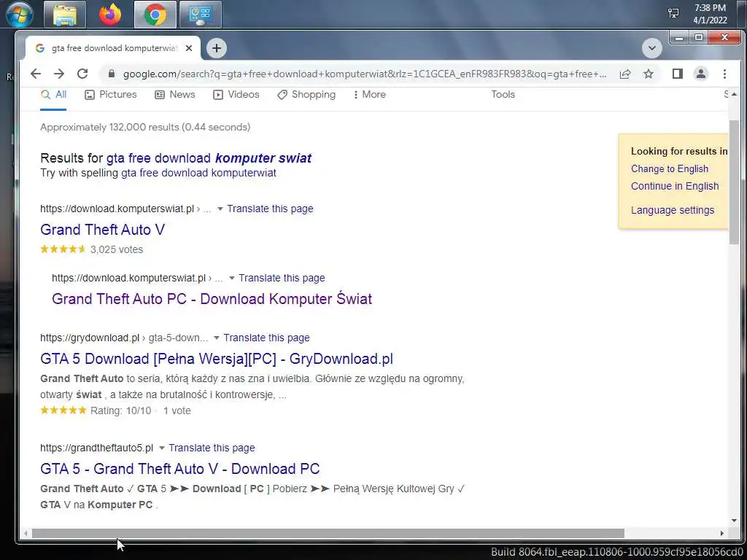Viewport: 747px width, 560px height.
Task: Open the Chrome side panel icon
Action: [678, 74]
